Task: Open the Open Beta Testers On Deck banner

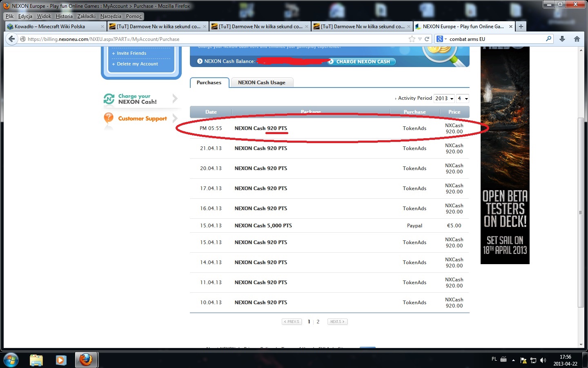Action: coord(505,155)
